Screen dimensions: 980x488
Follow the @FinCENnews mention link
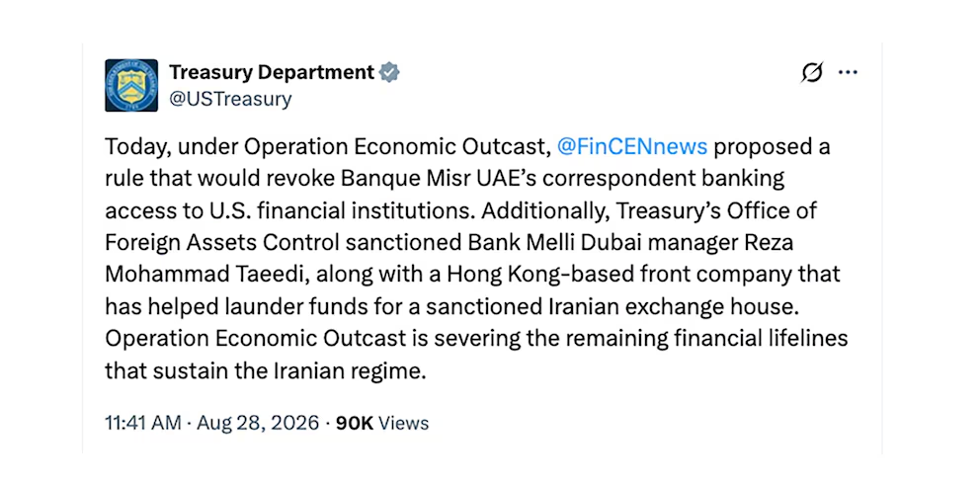(x=631, y=145)
